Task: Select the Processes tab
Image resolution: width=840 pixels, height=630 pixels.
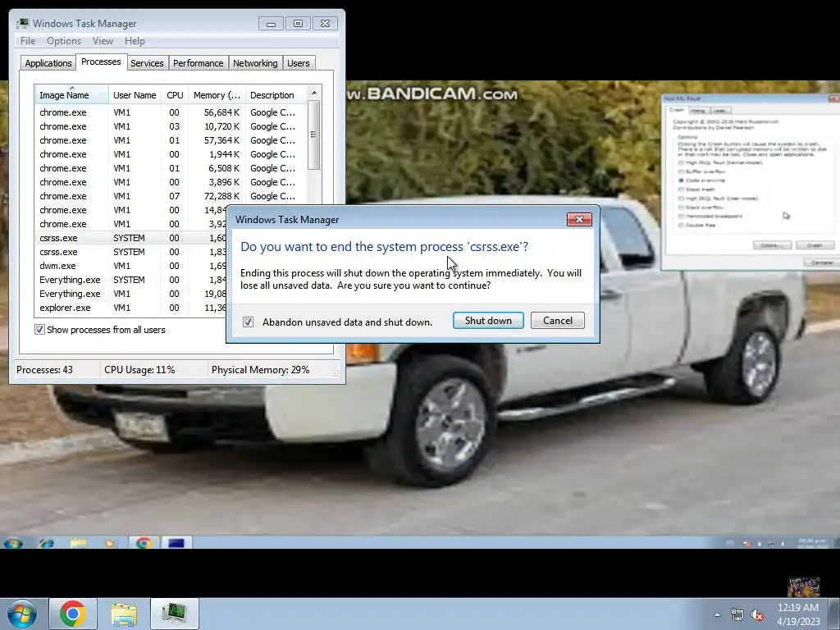Action: (101, 62)
